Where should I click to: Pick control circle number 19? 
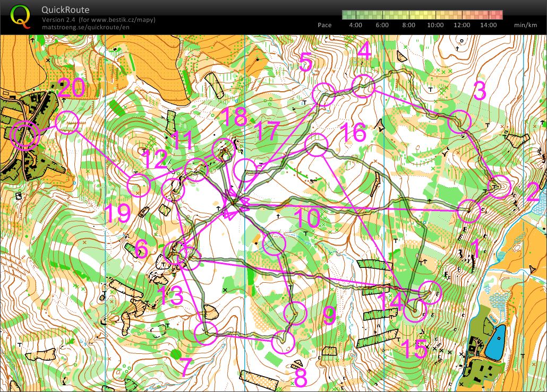tap(139, 186)
